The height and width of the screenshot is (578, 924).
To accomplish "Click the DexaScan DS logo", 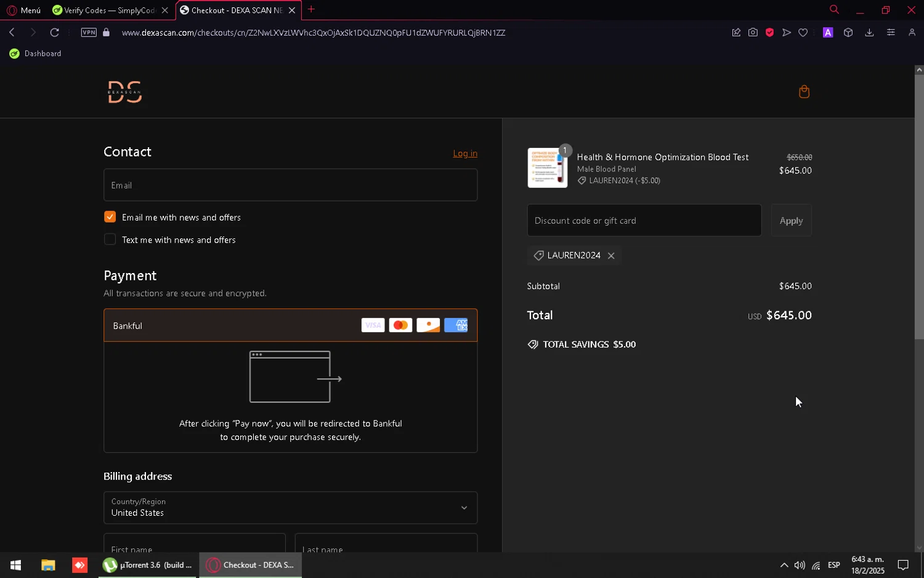I will coord(125,92).
